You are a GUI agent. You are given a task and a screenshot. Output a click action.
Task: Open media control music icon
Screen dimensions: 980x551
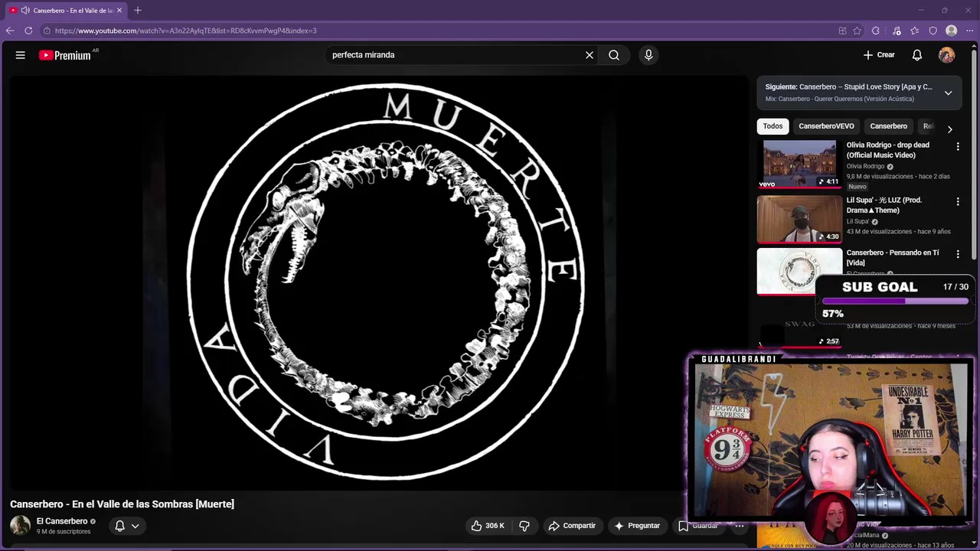point(897,31)
